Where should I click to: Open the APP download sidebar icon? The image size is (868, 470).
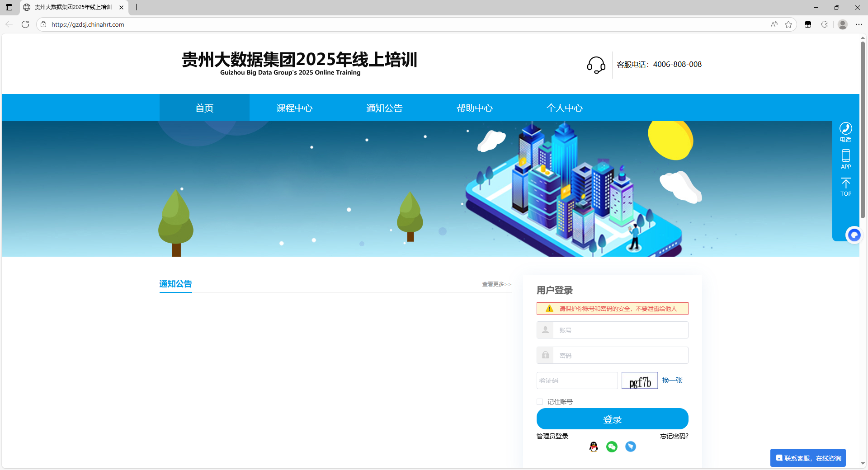pyautogui.click(x=845, y=159)
